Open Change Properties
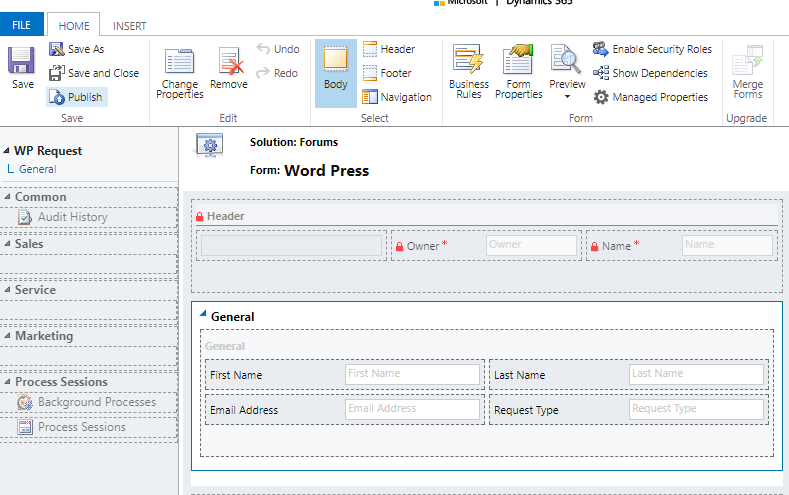 180,73
